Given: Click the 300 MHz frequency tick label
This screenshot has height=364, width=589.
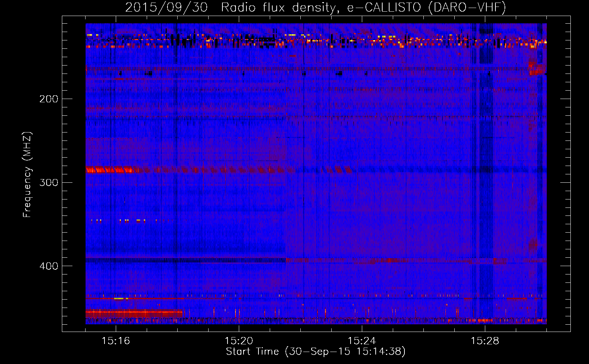Looking at the screenshot, I should [x=49, y=182].
